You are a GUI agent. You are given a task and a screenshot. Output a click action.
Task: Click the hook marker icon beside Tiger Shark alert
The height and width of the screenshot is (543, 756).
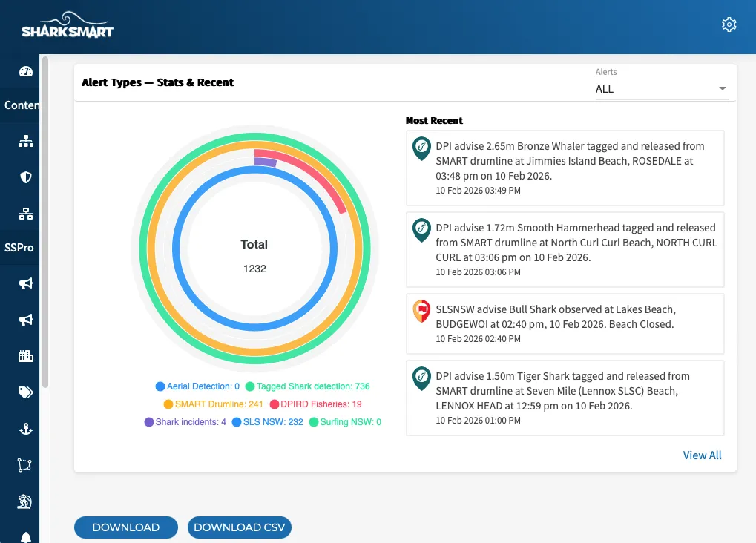421,378
